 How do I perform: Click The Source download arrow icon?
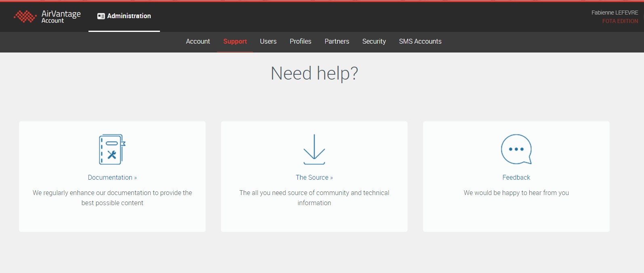(314, 149)
